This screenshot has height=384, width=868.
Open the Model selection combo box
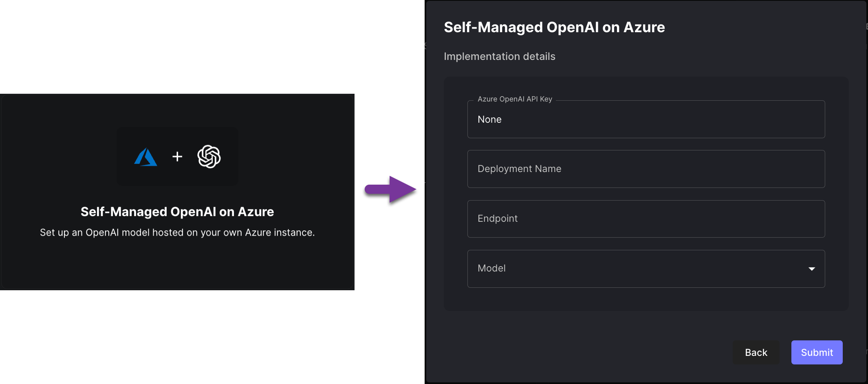pyautogui.click(x=645, y=269)
